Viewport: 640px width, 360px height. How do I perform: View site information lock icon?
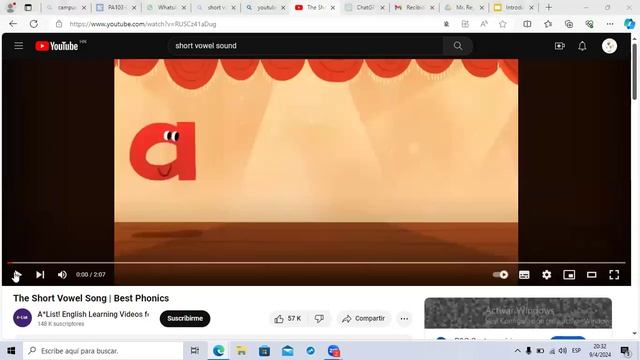[59, 24]
